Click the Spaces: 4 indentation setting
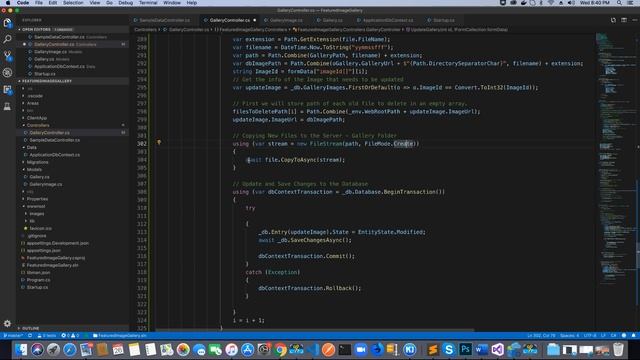The height and width of the screenshot is (360, 640). [570, 336]
